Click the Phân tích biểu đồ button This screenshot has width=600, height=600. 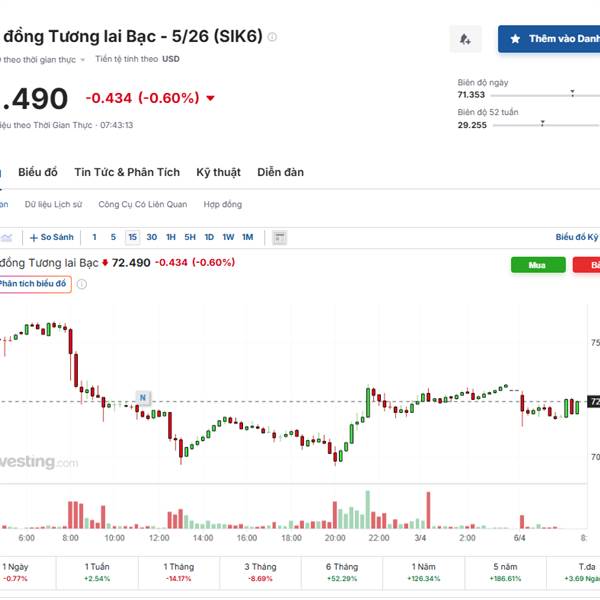(x=35, y=284)
